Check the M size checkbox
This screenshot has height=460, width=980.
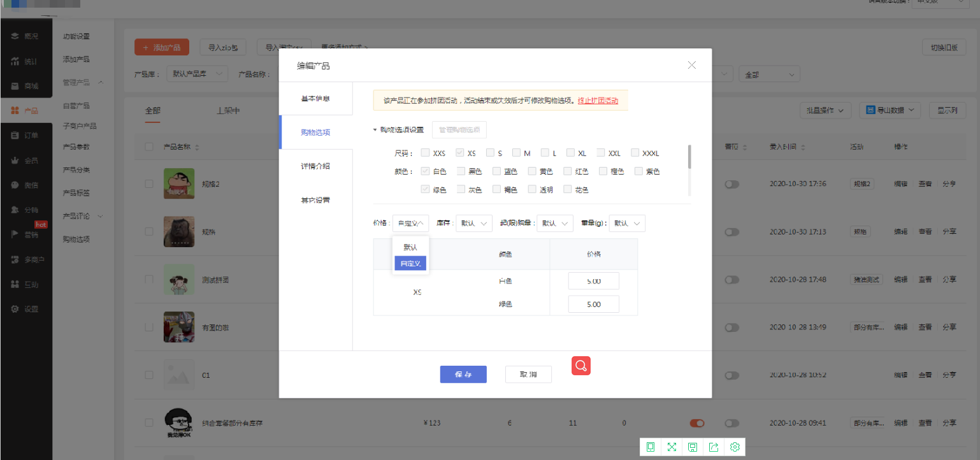tap(517, 153)
